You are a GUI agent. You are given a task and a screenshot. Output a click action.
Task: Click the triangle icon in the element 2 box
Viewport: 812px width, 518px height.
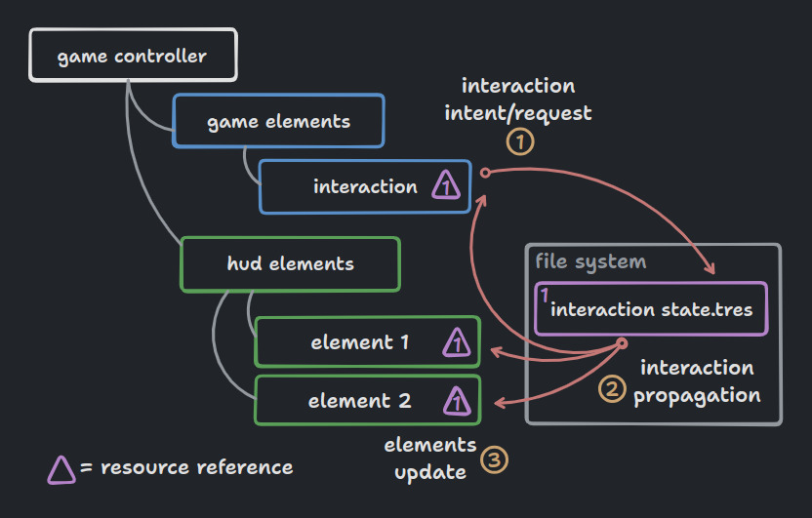(x=457, y=401)
